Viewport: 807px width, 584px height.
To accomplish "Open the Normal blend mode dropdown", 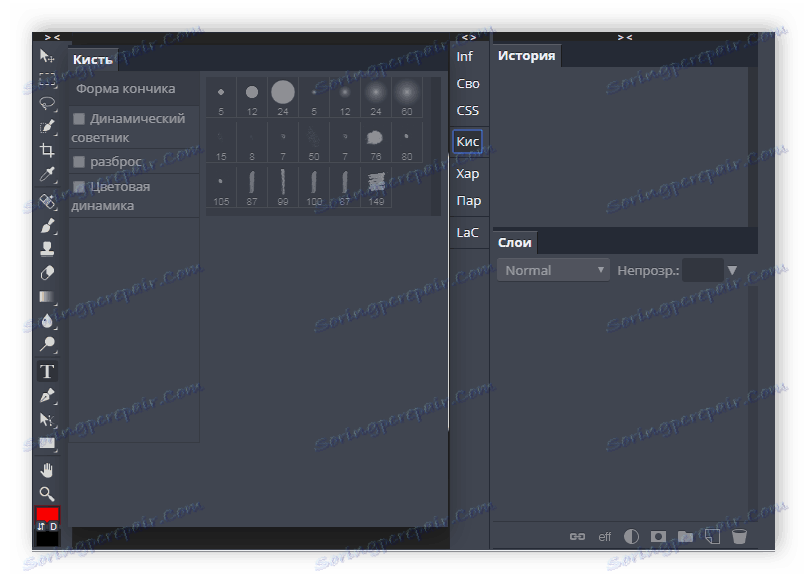I will point(553,270).
